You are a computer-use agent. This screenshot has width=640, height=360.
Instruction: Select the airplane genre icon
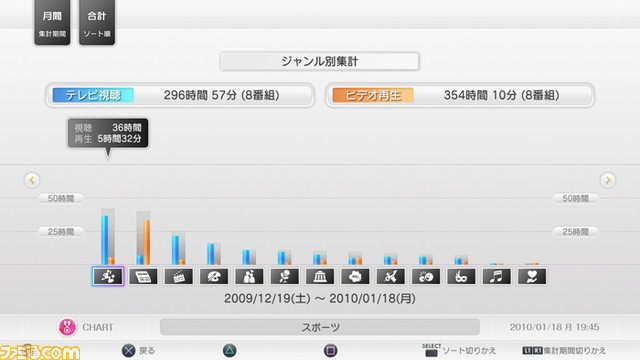[390, 276]
